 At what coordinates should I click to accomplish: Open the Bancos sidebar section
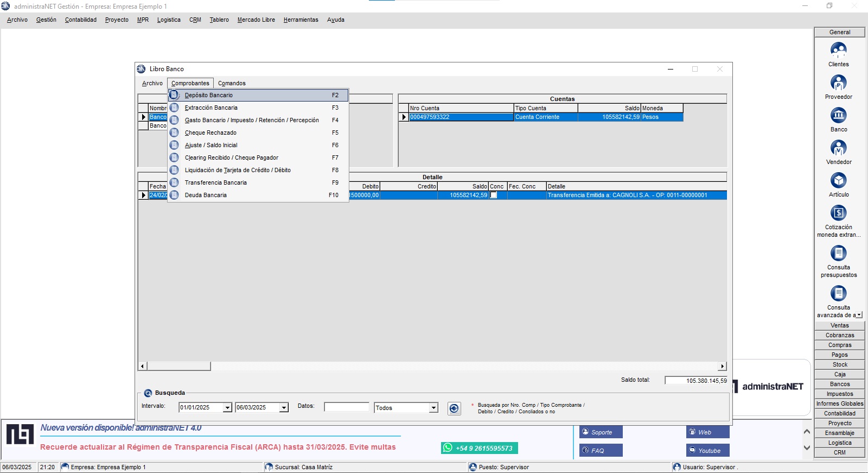coord(840,384)
